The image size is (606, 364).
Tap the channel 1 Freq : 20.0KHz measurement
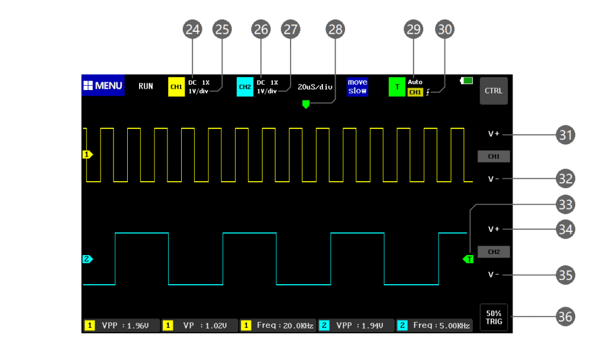(x=278, y=326)
